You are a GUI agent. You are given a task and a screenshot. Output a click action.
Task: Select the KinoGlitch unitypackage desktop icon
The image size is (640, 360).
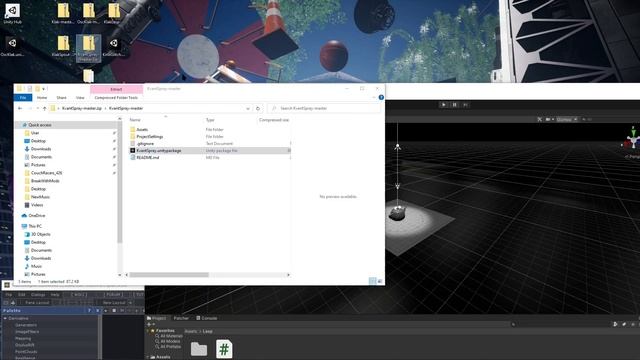[114, 46]
